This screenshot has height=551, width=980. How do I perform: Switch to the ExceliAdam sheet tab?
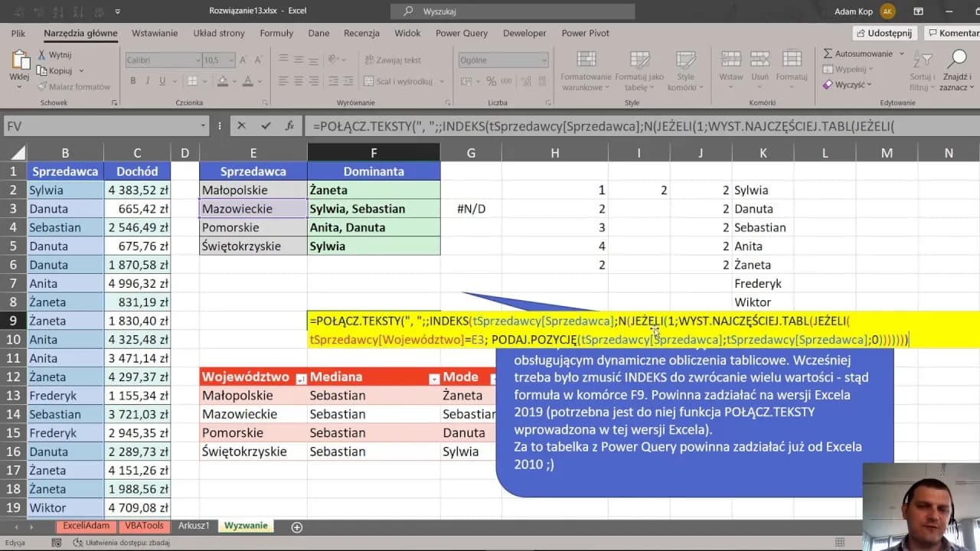[87, 526]
